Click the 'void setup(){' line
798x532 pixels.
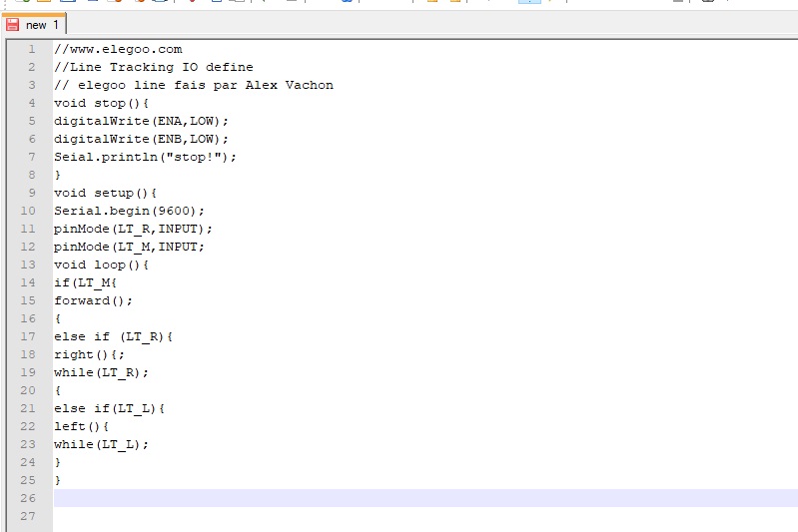click(x=105, y=193)
